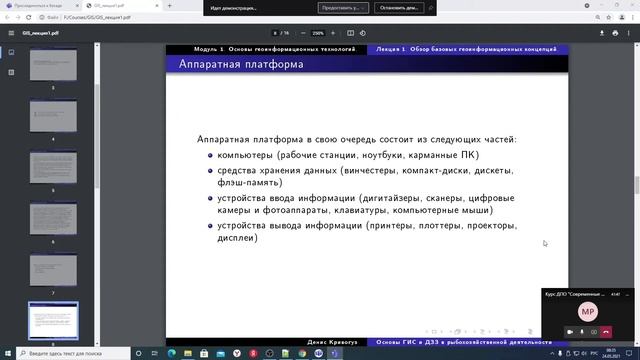Open Chrome from taskbar

click(x=302, y=353)
